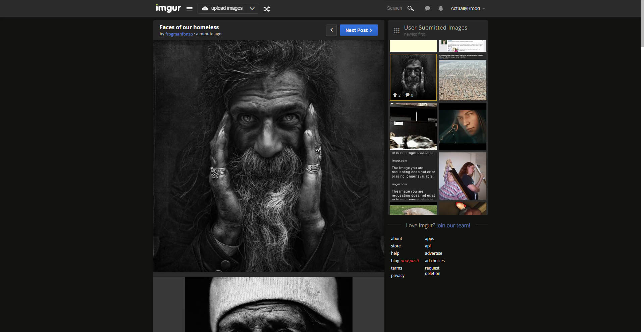644x332 pixels.
Task: Click the upvote arrow on the highlighted thumbnail
Action: 394,95
